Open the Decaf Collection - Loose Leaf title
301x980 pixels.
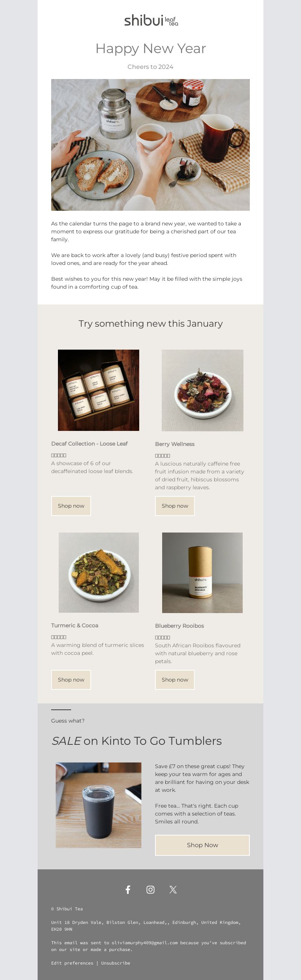coord(90,444)
